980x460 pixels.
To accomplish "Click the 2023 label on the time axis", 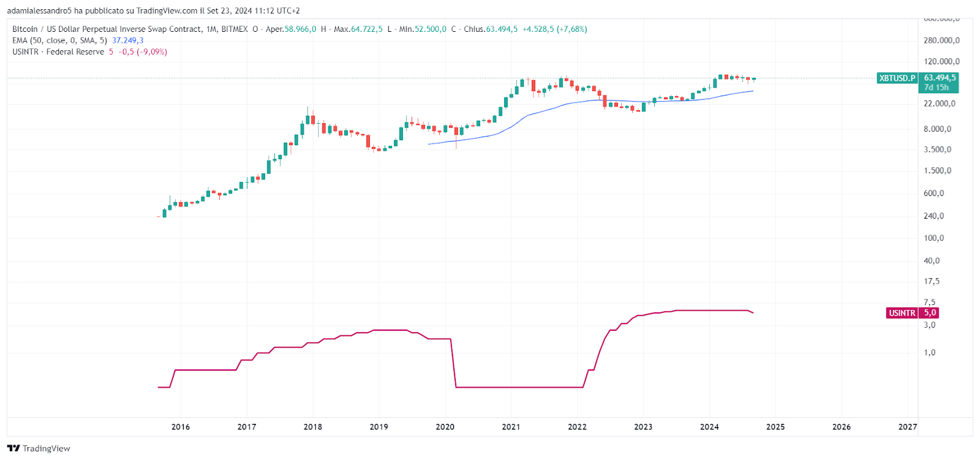I will pos(643,427).
